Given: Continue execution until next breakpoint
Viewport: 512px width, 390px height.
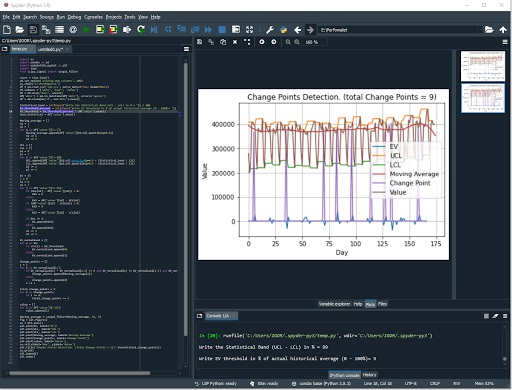Looking at the screenshot, I should (208, 30).
